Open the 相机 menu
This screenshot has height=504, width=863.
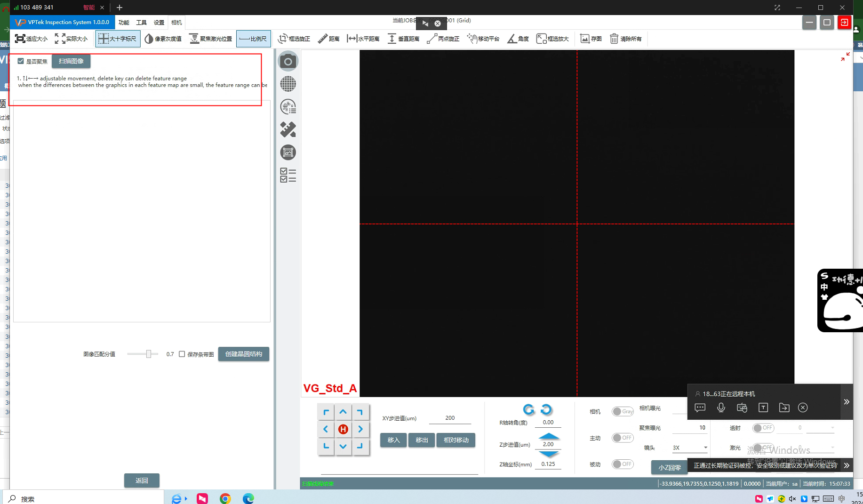176,23
